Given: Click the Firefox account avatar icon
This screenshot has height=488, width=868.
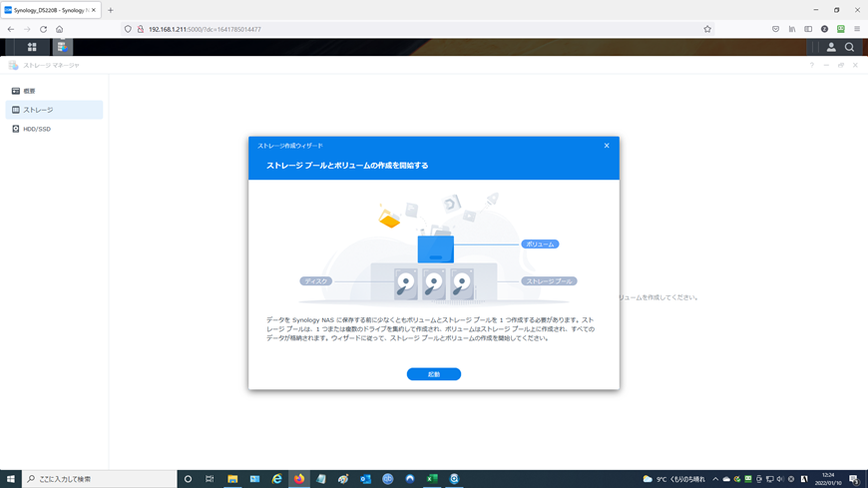Looking at the screenshot, I should coord(824,29).
